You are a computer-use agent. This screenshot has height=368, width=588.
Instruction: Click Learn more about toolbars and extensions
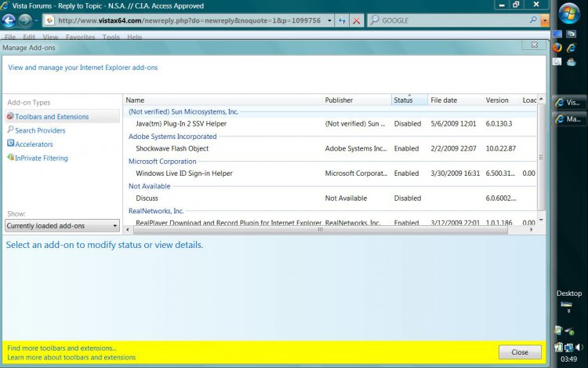click(x=71, y=358)
